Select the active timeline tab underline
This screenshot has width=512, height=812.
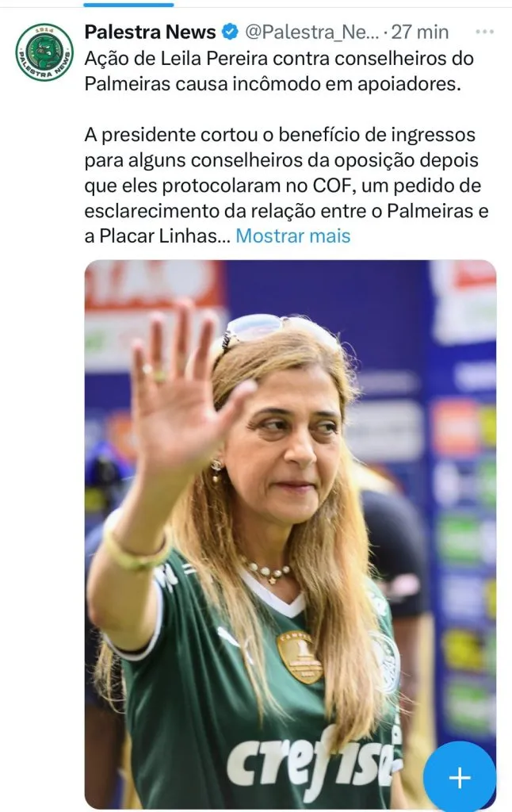[128, 5]
